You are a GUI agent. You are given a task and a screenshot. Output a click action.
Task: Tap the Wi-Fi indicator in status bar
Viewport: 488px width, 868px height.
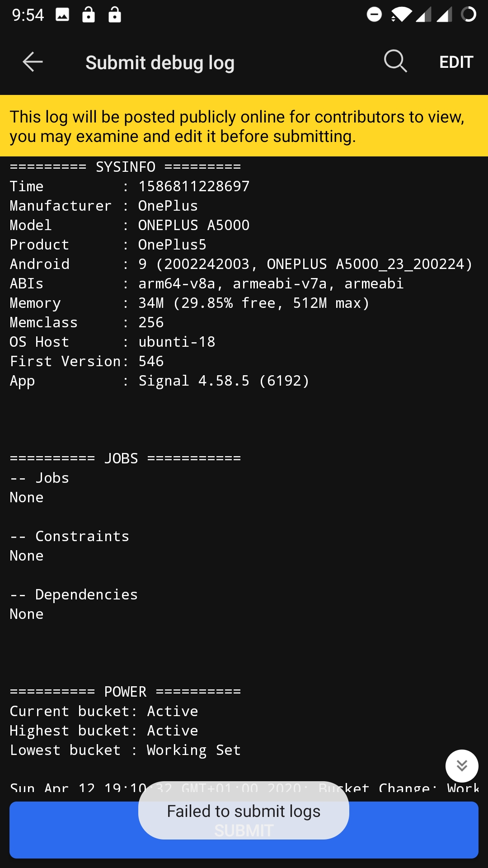[401, 15]
